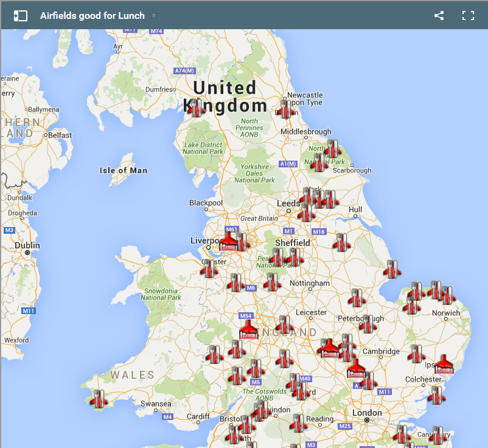Select the airfield marker left of Kingdom label
488x448 pixels.
point(195,108)
